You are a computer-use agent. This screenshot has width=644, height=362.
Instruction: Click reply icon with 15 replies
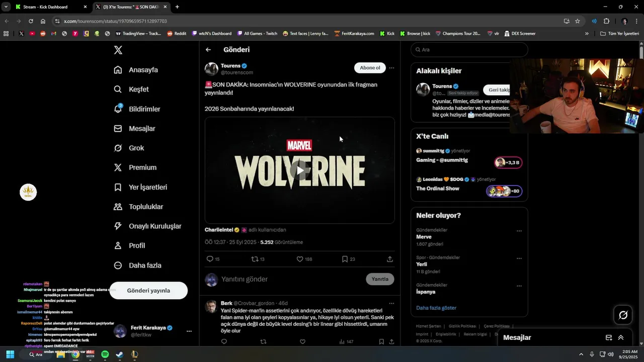point(213,259)
